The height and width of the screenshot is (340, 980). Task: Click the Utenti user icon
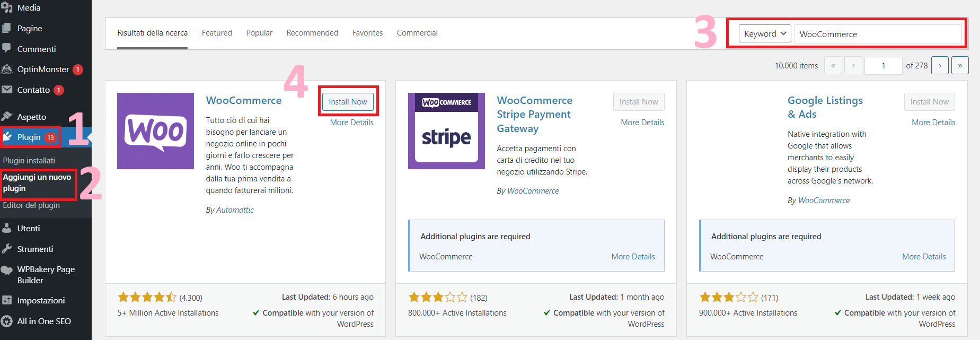pyautogui.click(x=6, y=228)
